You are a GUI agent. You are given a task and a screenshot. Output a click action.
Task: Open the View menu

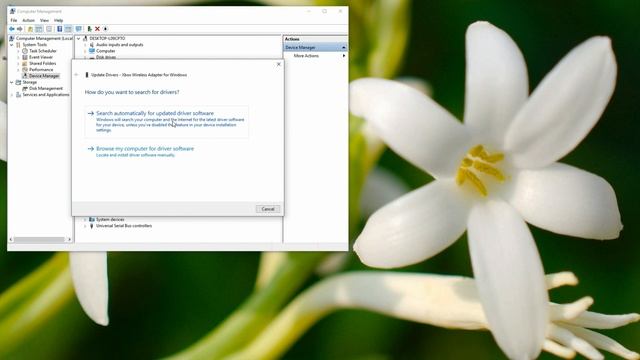click(44, 20)
